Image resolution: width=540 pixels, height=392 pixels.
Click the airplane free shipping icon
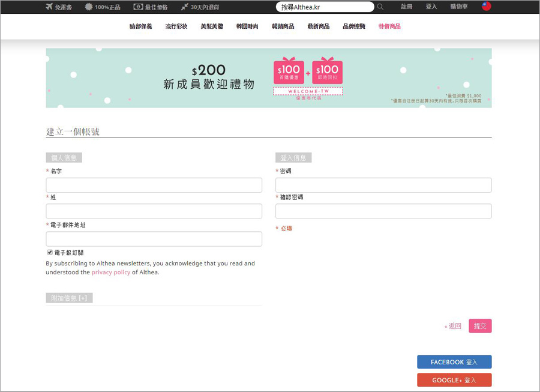pyautogui.click(x=49, y=7)
